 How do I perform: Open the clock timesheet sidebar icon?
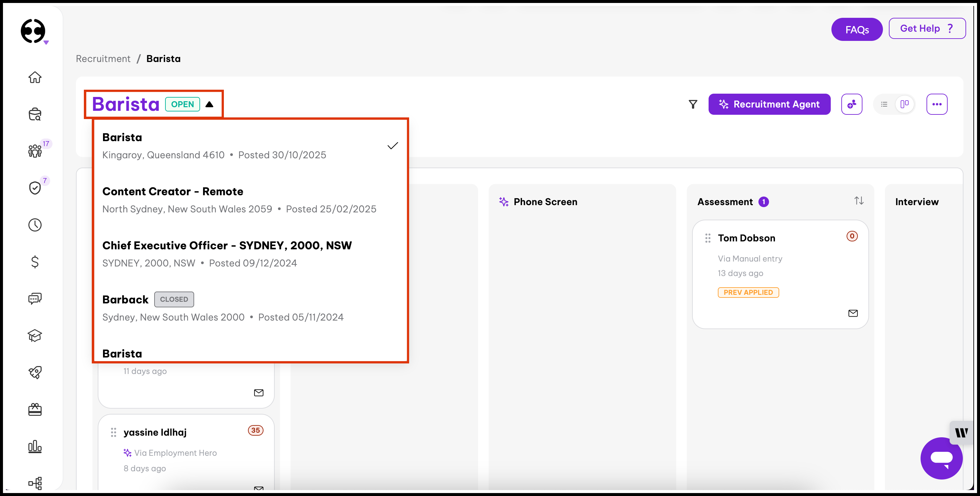click(x=35, y=225)
